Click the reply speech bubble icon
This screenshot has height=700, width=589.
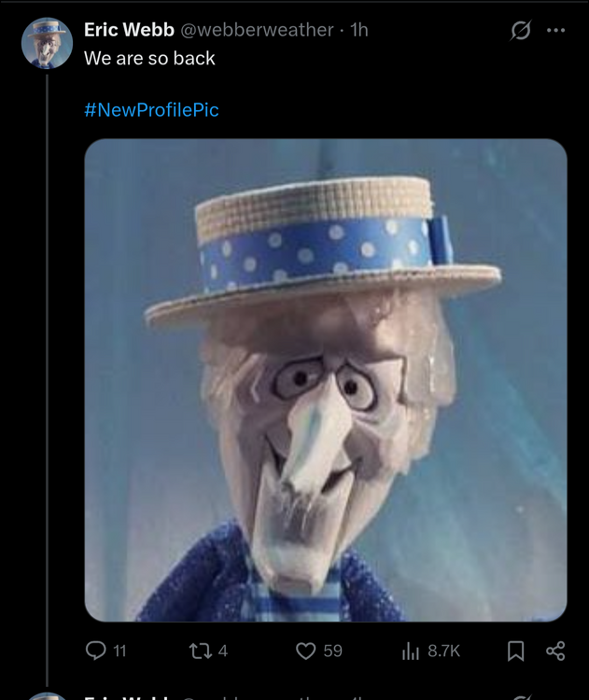point(95,651)
